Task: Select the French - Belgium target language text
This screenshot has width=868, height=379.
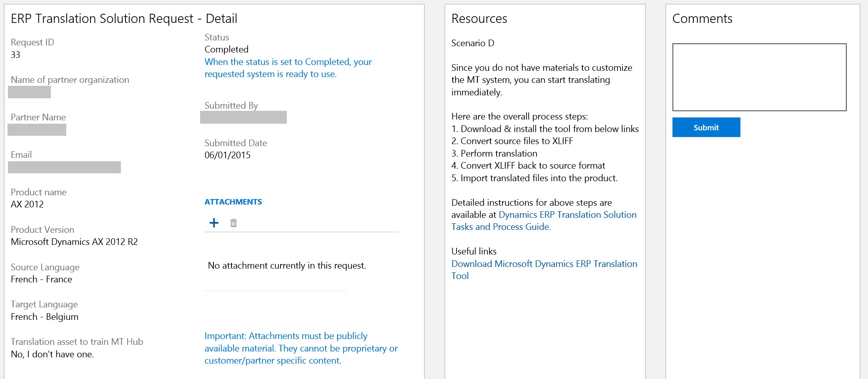Action: click(x=45, y=317)
